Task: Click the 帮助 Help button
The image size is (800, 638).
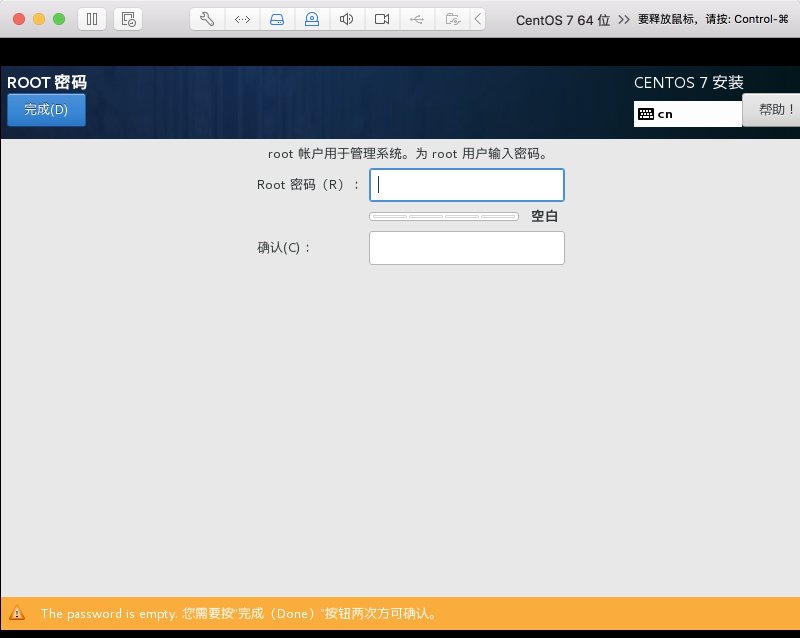Action: (x=771, y=110)
